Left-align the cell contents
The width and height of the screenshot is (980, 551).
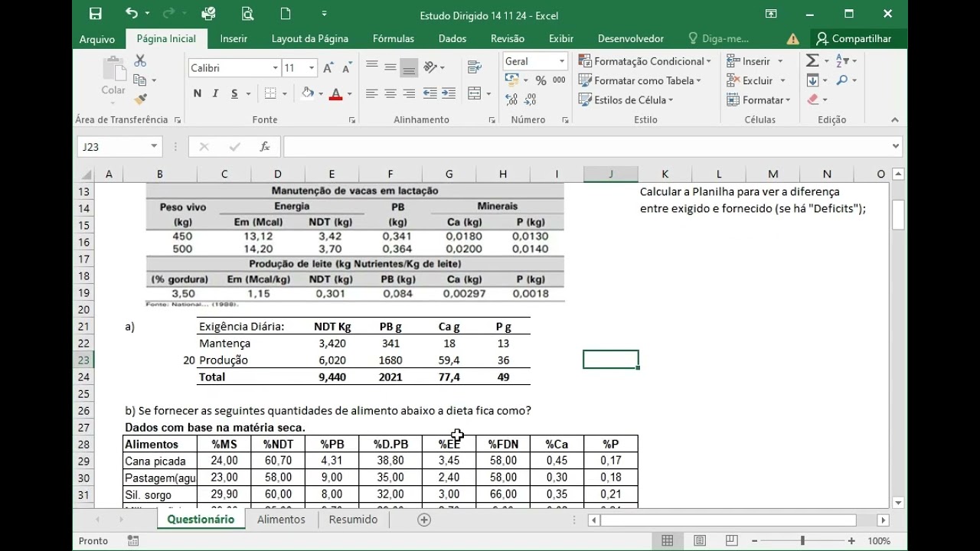click(372, 93)
